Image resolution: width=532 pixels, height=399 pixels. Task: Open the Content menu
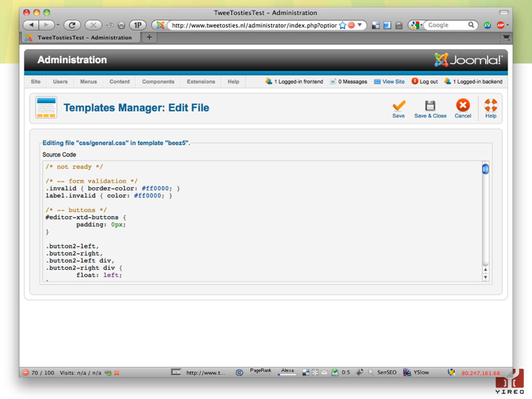click(x=120, y=81)
